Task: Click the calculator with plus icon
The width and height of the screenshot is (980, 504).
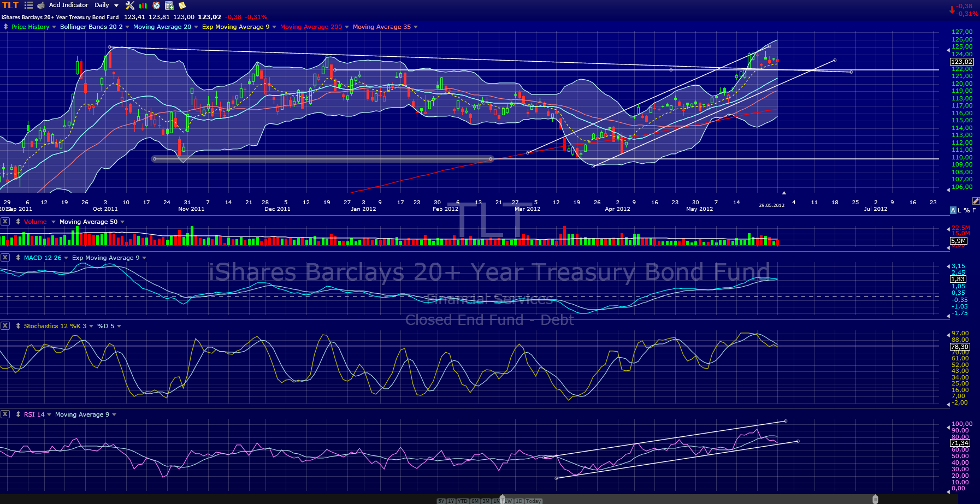Action: coord(169,5)
